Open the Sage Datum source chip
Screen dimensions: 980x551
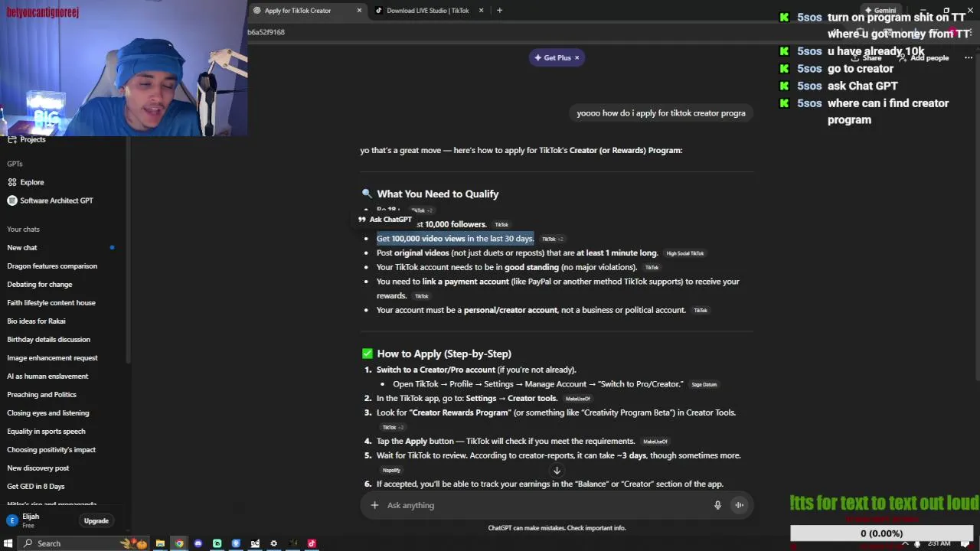pyautogui.click(x=704, y=384)
